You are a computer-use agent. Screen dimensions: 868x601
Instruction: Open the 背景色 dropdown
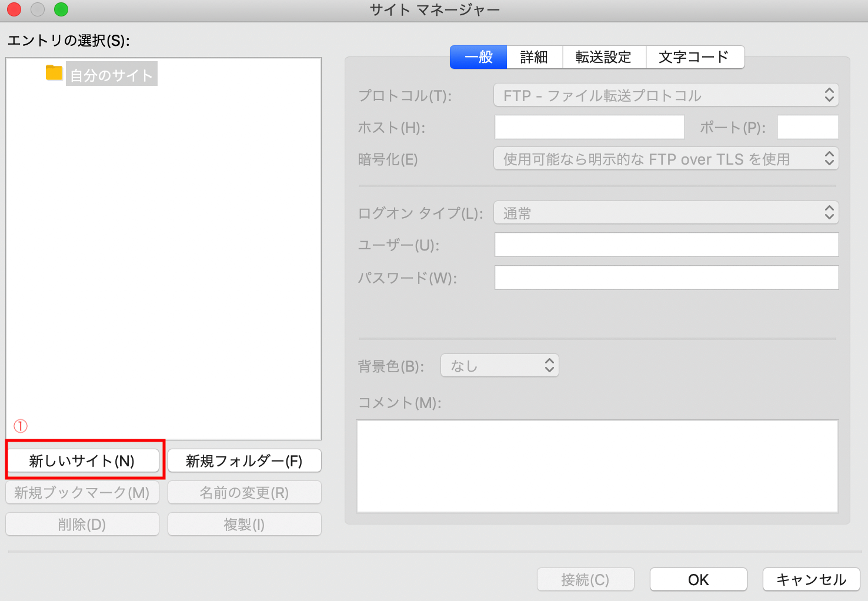(500, 366)
